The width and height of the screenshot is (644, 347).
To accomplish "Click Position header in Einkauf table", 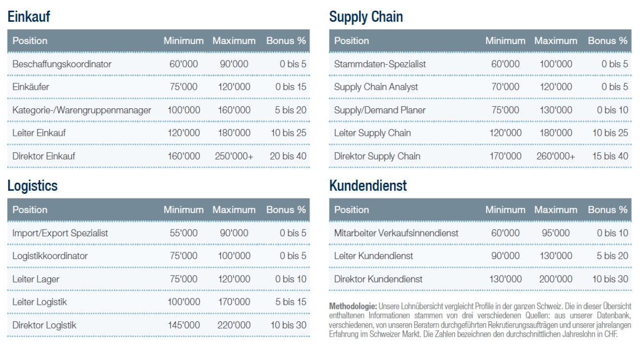I will (x=30, y=41).
